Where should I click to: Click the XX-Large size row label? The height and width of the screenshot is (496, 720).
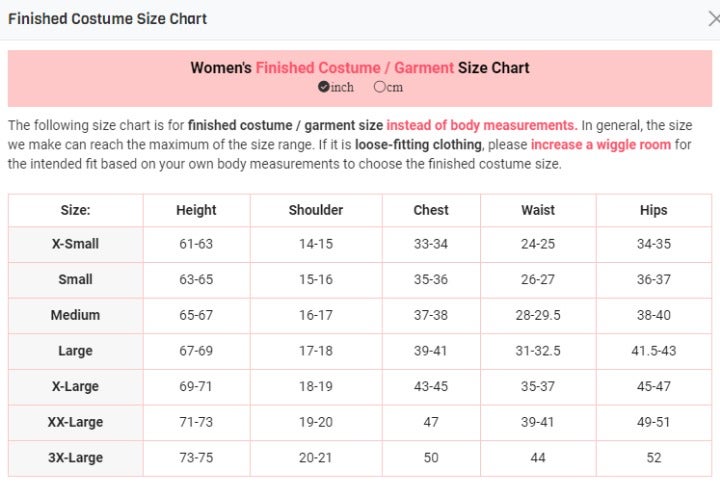click(75, 422)
